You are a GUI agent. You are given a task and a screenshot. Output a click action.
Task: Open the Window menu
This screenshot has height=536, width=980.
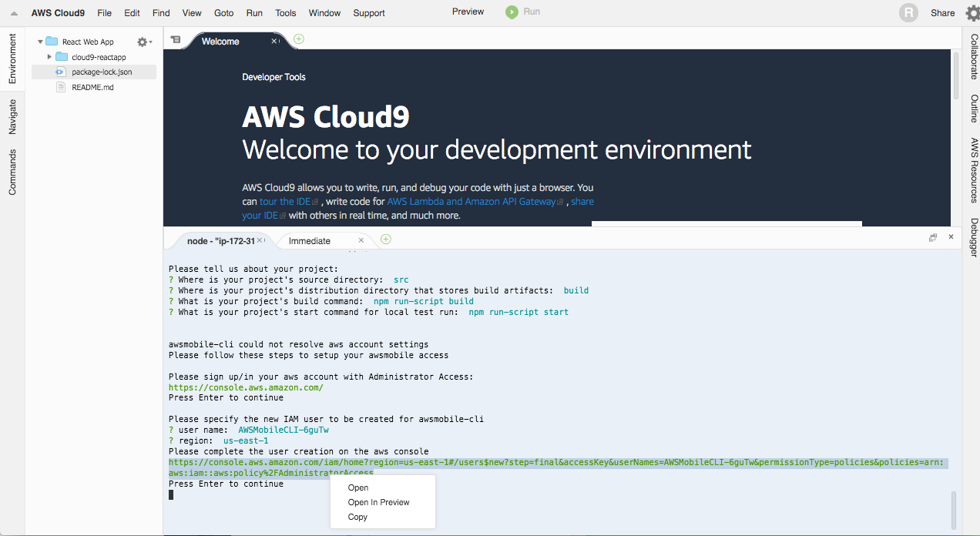click(324, 13)
